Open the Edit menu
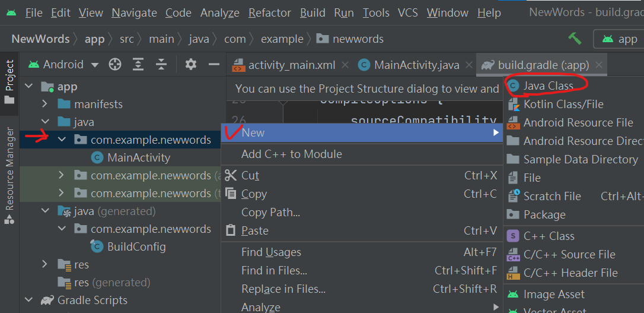The height and width of the screenshot is (313, 644). coord(61,12)
